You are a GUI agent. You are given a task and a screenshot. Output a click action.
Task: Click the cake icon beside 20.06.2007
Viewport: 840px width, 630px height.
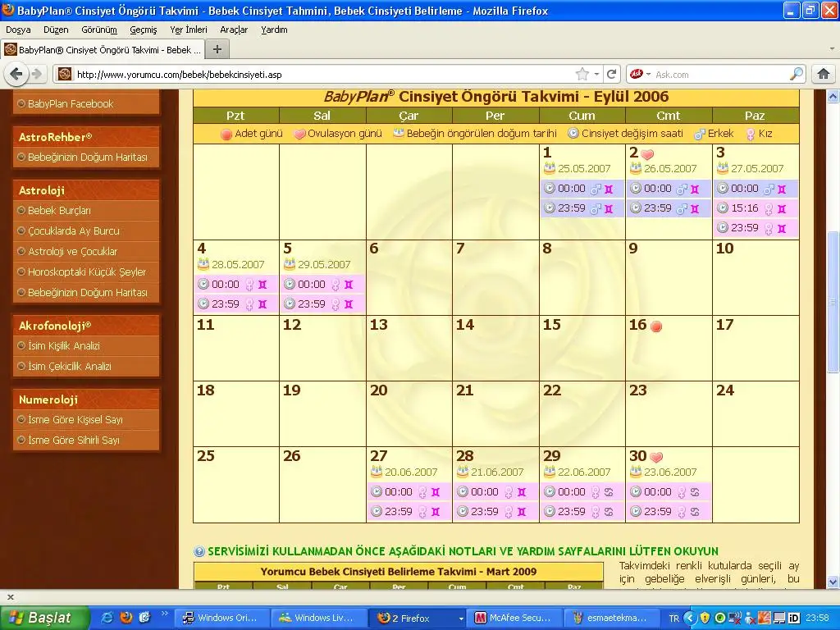377,472
